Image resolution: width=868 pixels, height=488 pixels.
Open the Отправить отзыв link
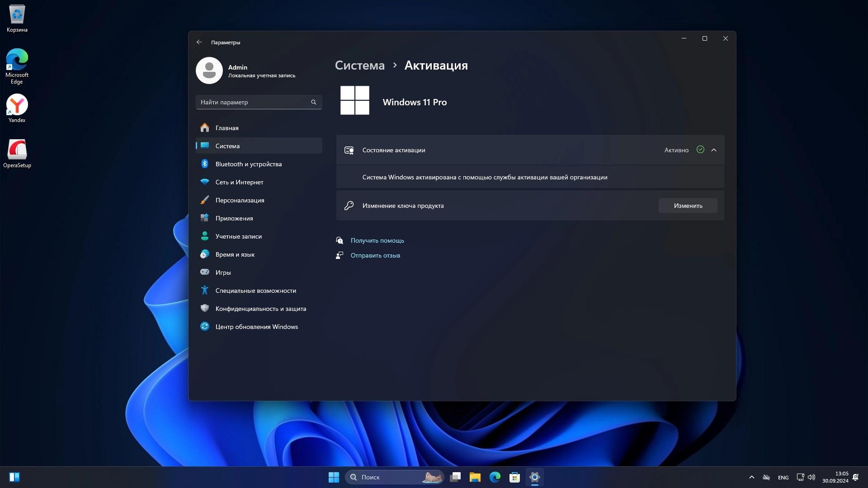pos(375,255)
